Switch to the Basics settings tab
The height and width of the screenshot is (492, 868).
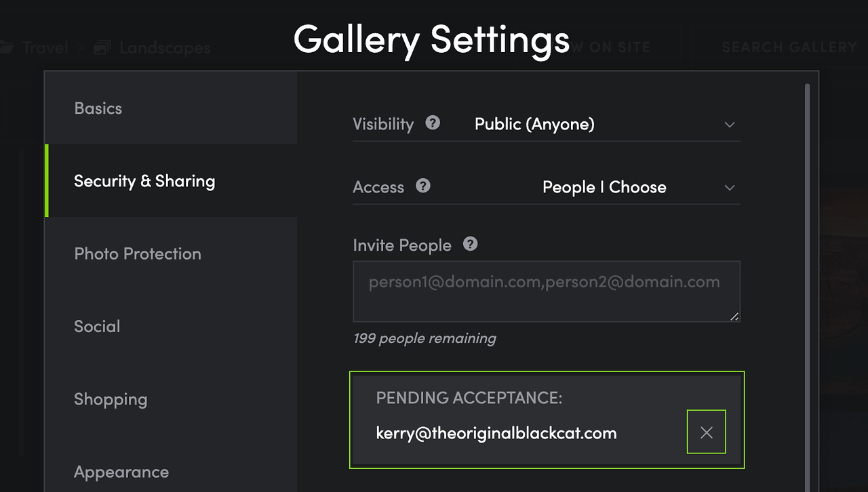click(98, 108)
